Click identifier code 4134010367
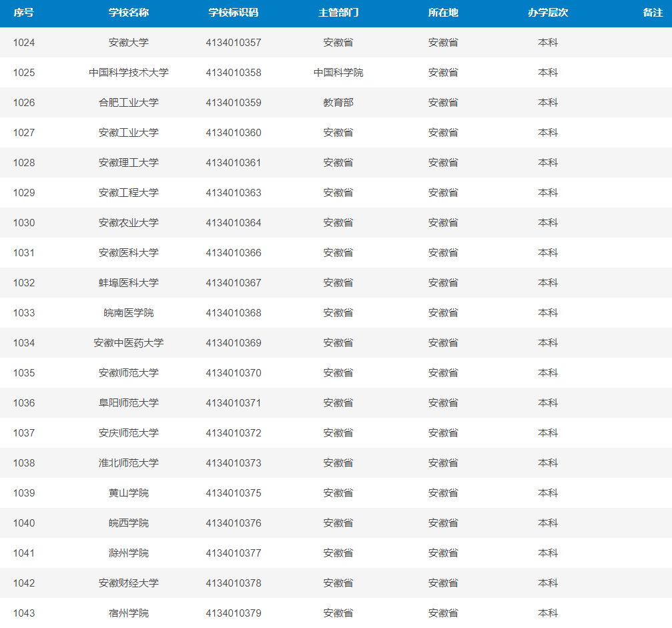Image resolution: width=672 pixels, height=628 pixels. click(x=234, y=282)
